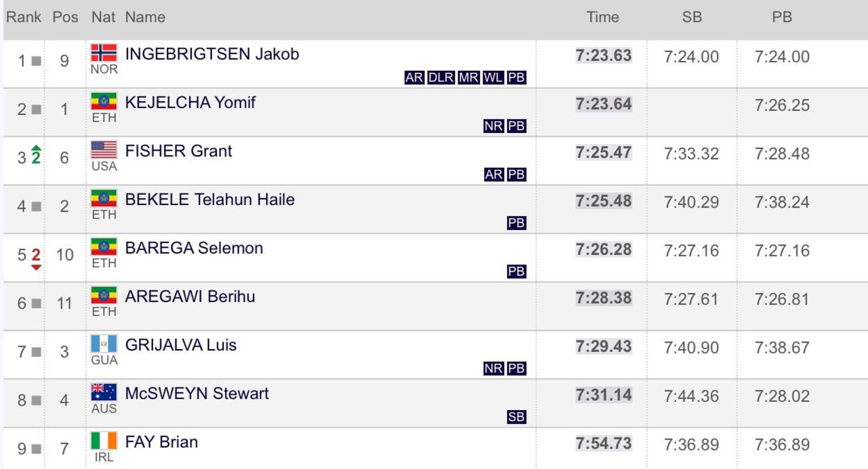The image size is (868, 469).
Task: Click the Australia flag icon
Action: point(104,392)
